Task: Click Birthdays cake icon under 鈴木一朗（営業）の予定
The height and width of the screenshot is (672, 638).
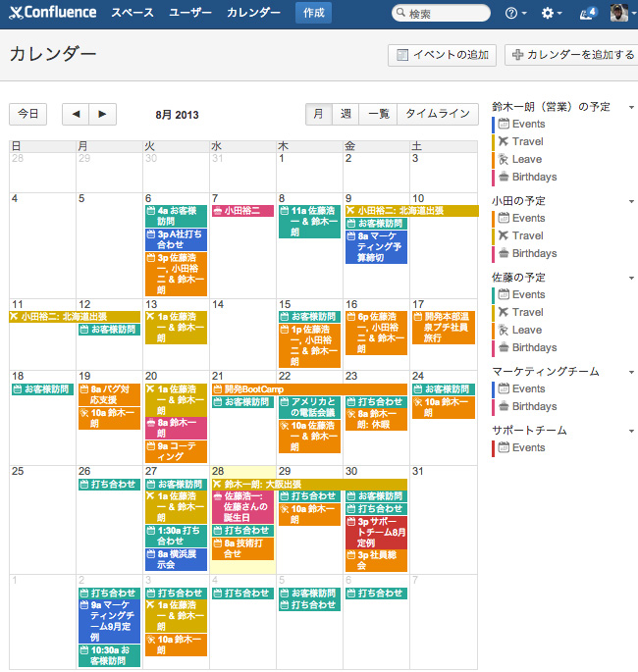Action: (x=504, y=177)
